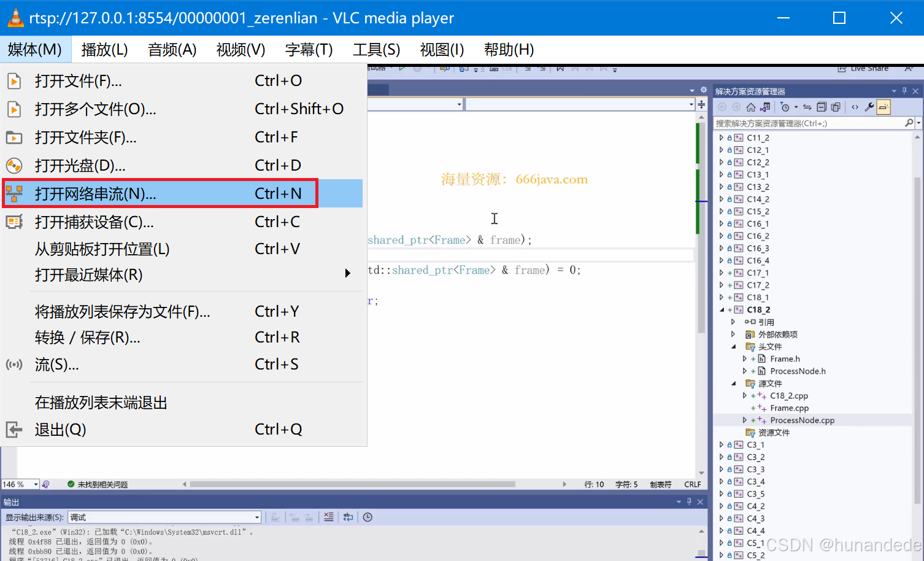Screen dimensions: 924x561
Task: Click the clear all output icon
Action: coord(329,517)
